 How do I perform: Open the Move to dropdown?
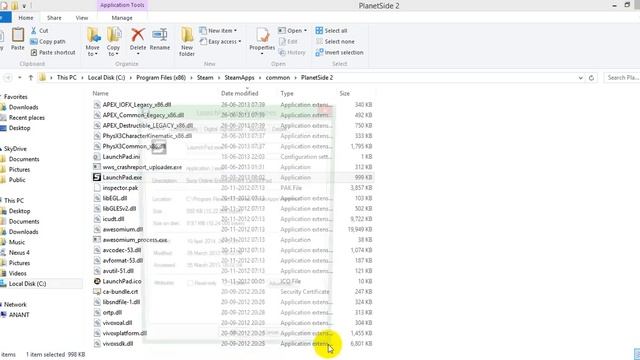93,42
